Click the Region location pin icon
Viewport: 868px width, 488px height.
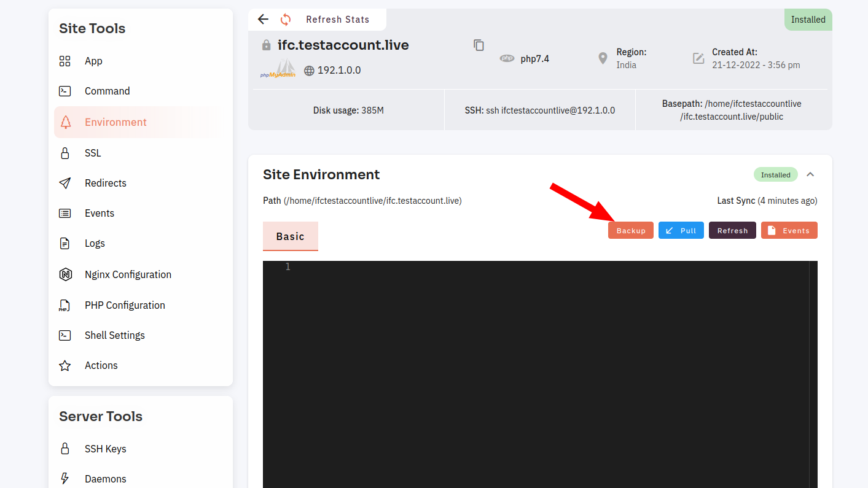[x=603, y=58]
